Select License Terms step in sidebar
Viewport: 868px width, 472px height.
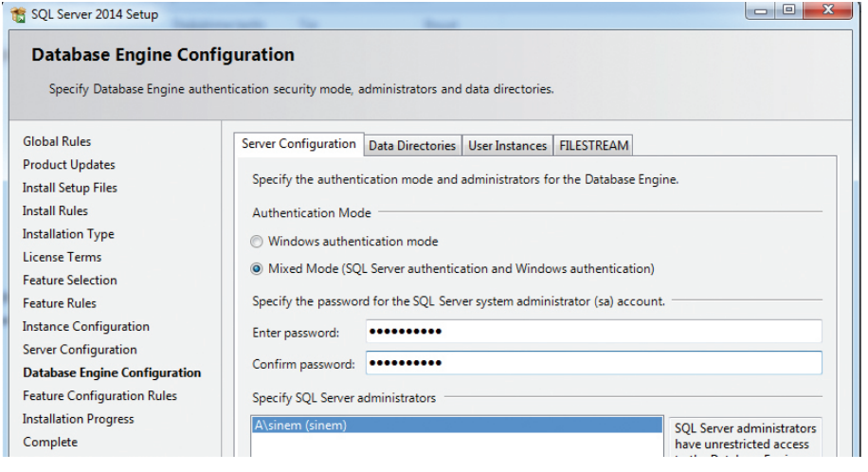pos(62,257)
